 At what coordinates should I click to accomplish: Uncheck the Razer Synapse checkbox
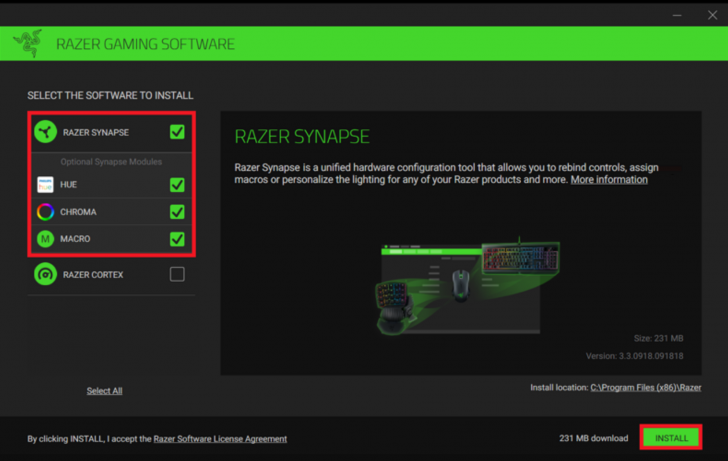(177, 132)
